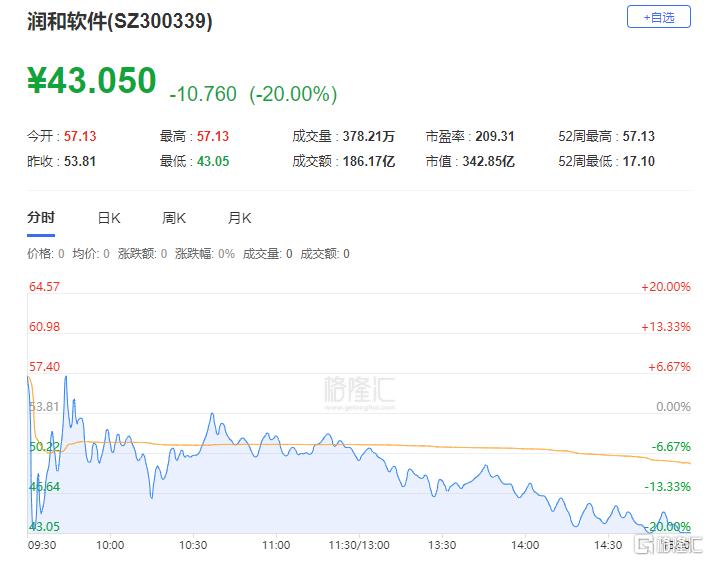The height and width of the screenshot is (561, 709).
Task: Click the 市盈率 value 209.31
Action: point(495,136)
